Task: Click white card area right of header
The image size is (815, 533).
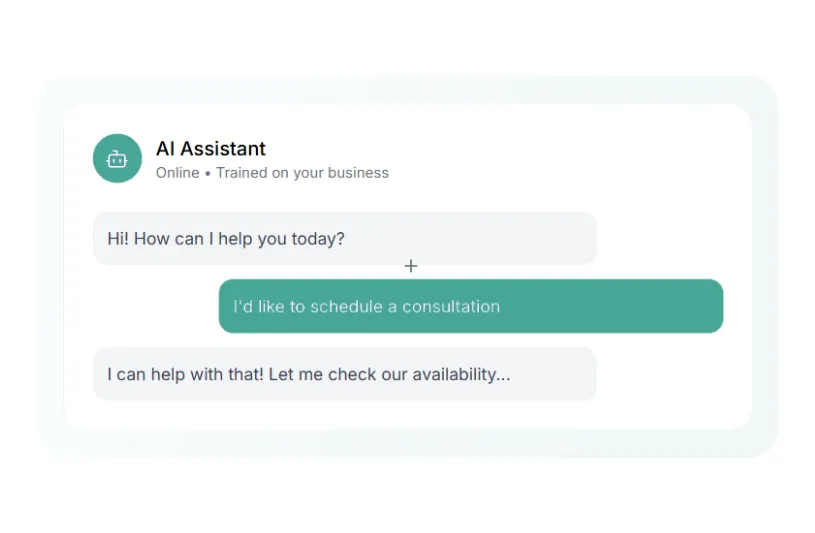Action: tap(580, 158)
